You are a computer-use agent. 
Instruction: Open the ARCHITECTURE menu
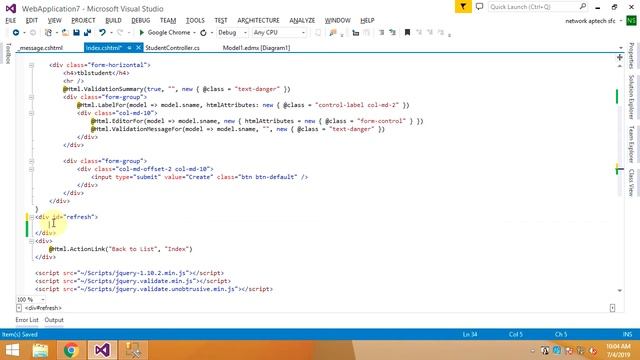pyautogui.click(x=258, y=20)
